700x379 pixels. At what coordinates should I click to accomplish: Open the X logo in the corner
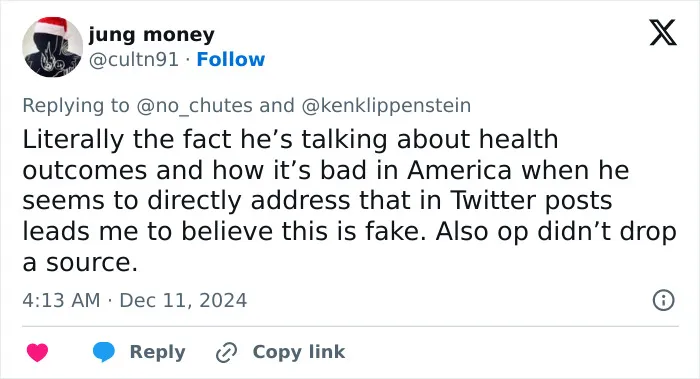663,33
